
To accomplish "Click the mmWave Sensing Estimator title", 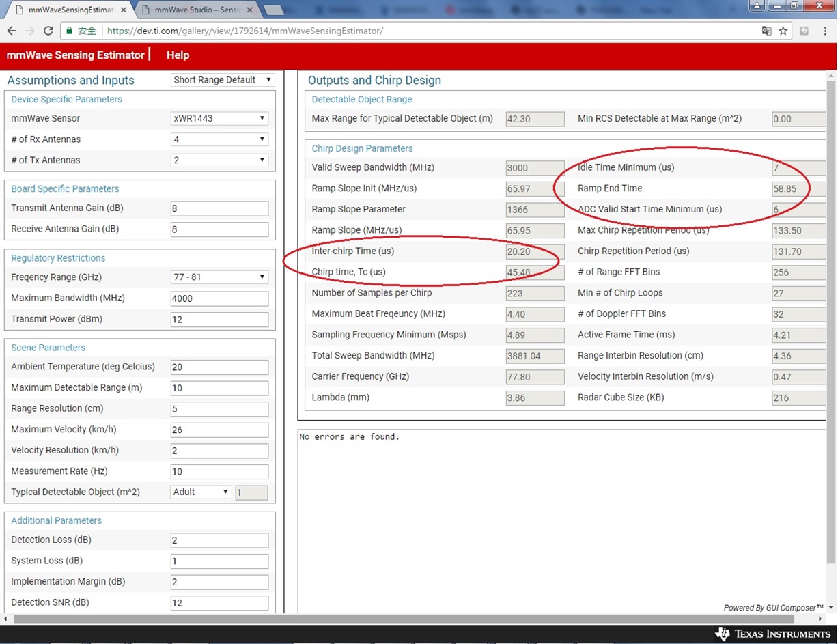I will 75,55.
